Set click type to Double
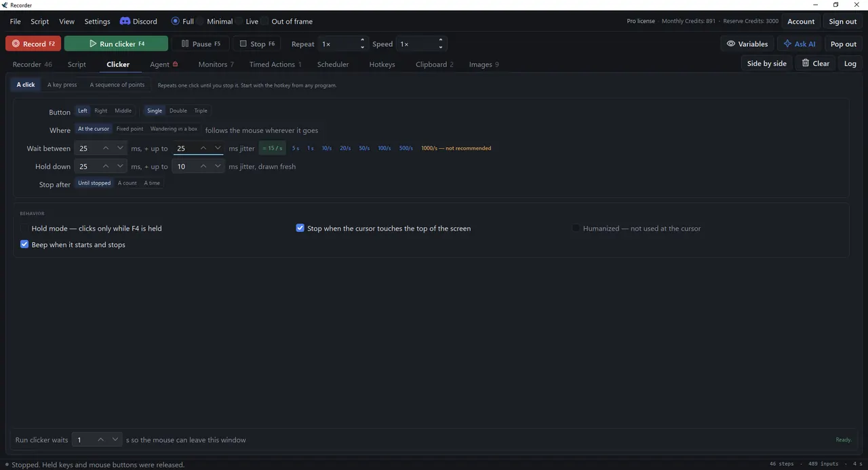 coord(178,111)
